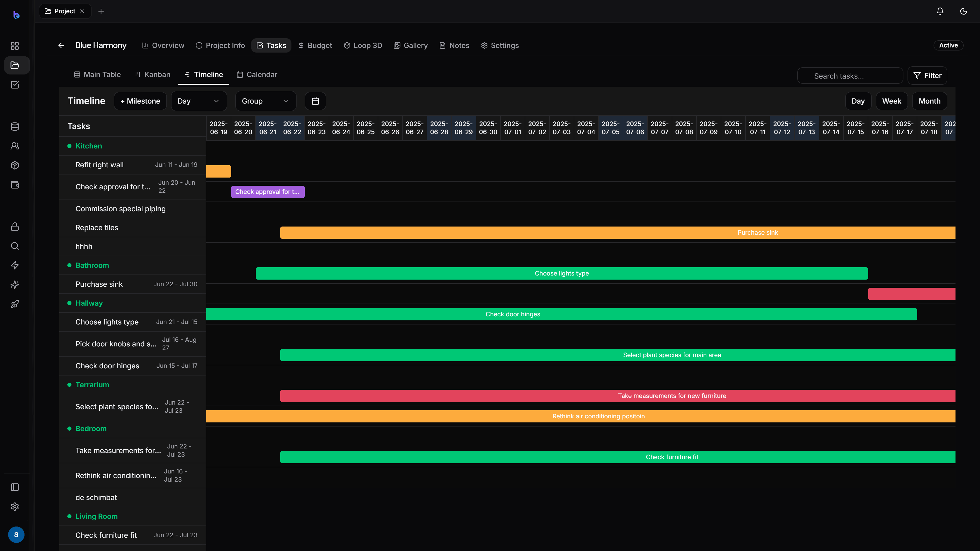Click the Active status badge
Screen dimensions: 980x551
pyautogui.click(x=948, y=46)
